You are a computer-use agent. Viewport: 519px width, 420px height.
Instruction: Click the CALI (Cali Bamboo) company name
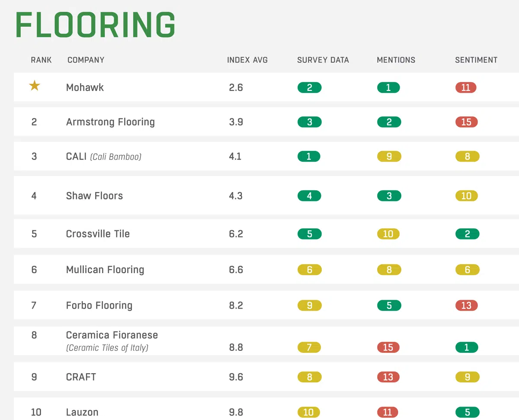tap(104, 157)
